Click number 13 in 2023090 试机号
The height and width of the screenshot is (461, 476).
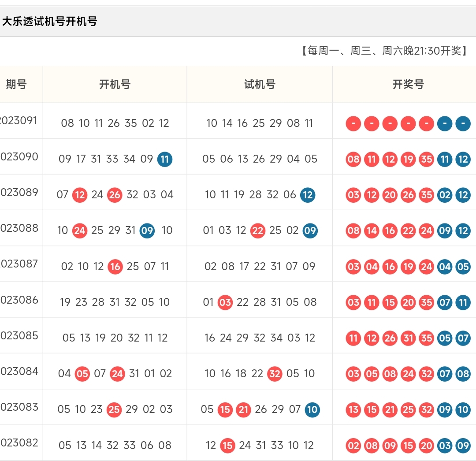(x=243, y=159)
